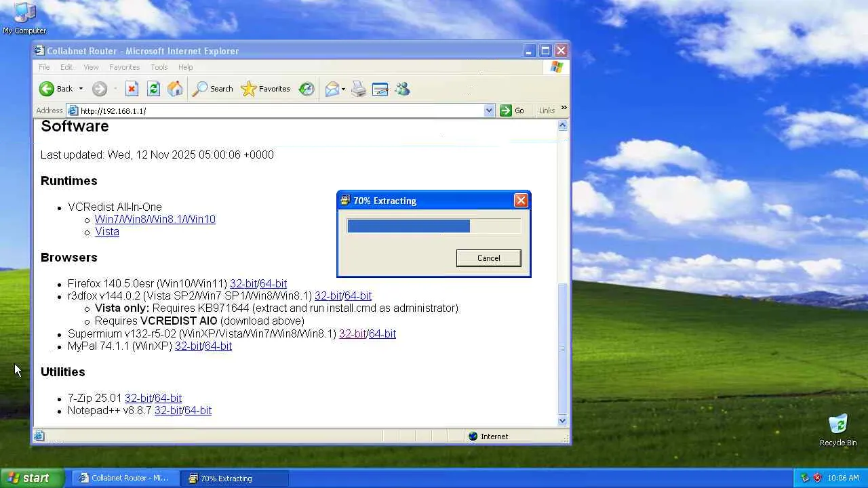Click the "Last updated" timestamp text
The height and width of the screenshot is (488, 868).
pyautogui.click(x=157, y=155)
